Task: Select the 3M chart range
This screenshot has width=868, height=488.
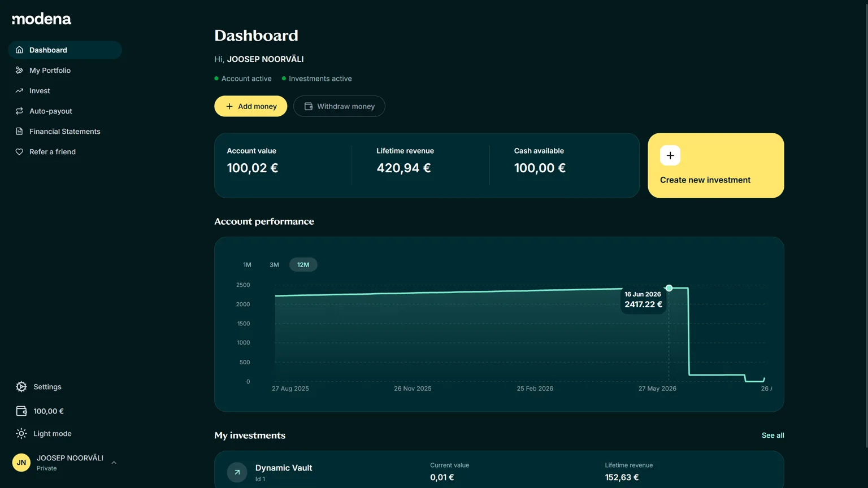Action: point(274,264)
